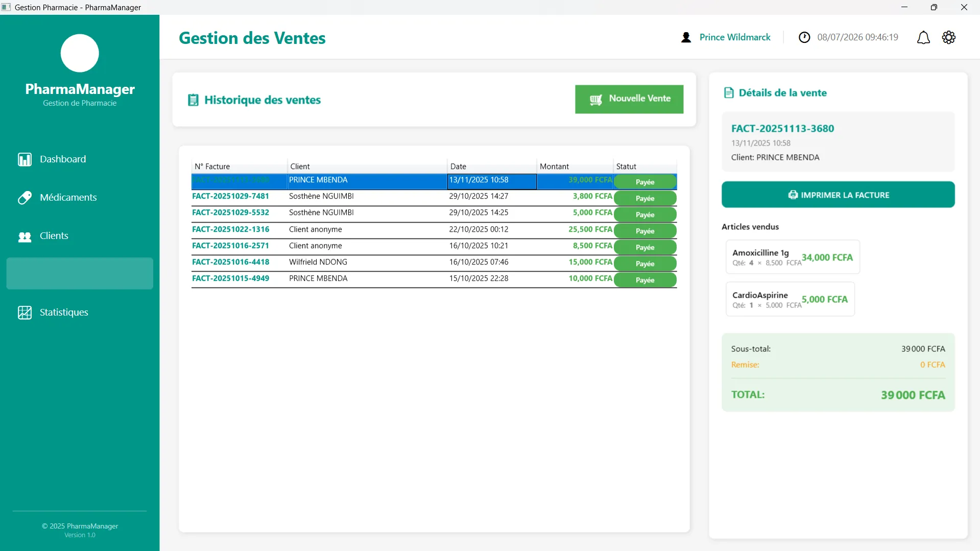Click the Prince Wildmarck user name
The image size is (980, 551).
[735, 37]
